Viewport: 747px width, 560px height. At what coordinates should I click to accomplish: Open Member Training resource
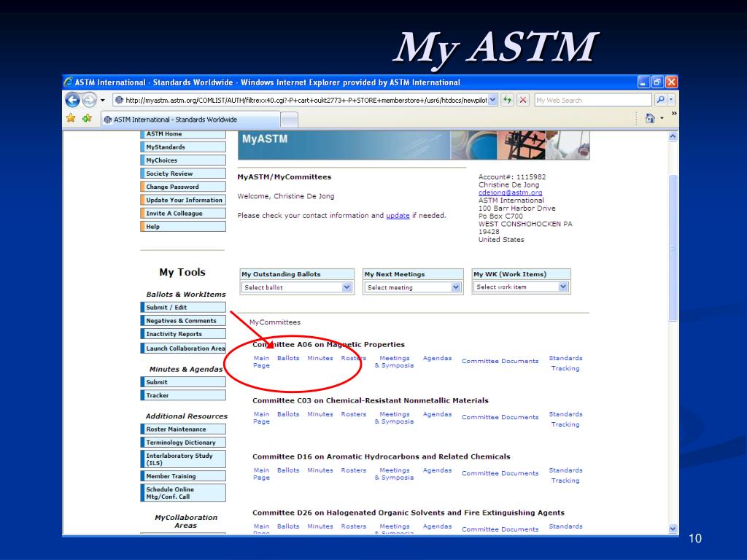pyautogui.click(x=183, y=476)
